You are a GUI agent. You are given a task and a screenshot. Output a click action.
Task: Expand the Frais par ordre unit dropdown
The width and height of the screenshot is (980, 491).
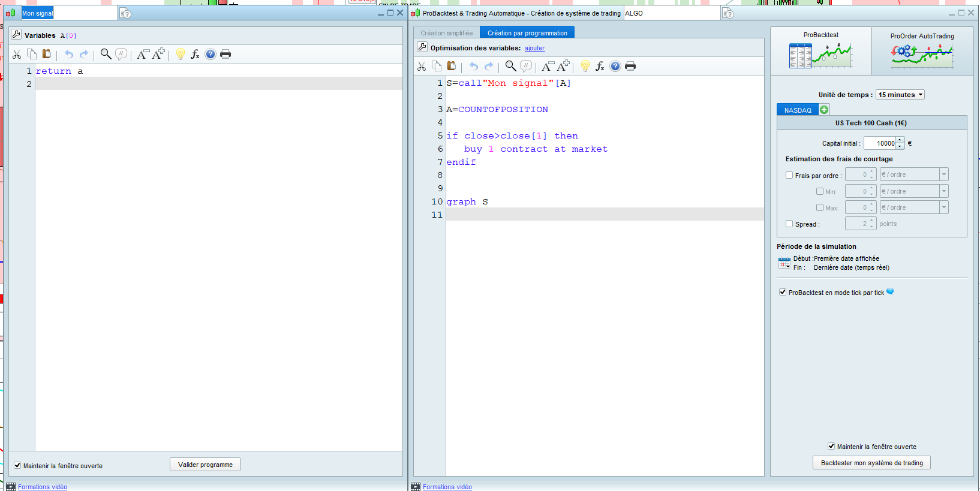(x=944, y=174)
